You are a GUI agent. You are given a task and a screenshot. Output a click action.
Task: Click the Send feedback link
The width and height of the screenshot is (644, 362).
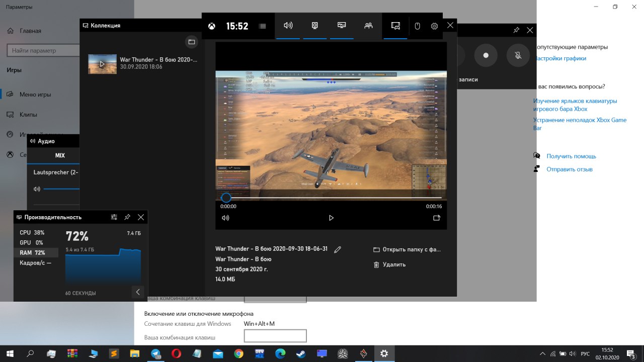(570, 169)
